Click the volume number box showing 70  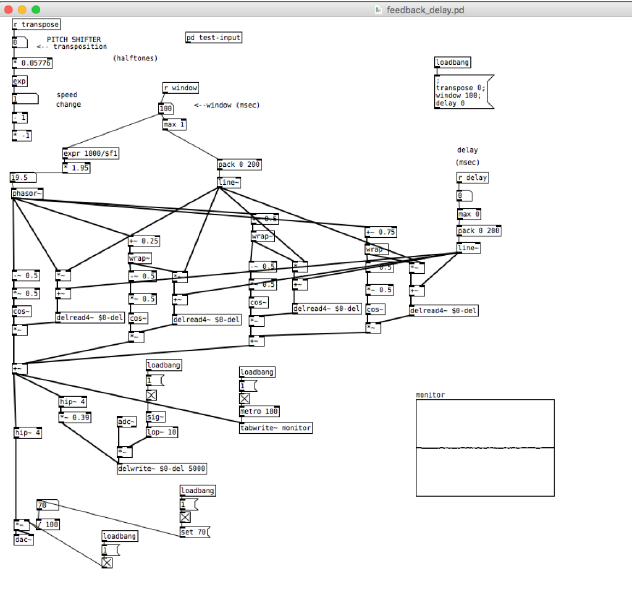tap(48, 505)
